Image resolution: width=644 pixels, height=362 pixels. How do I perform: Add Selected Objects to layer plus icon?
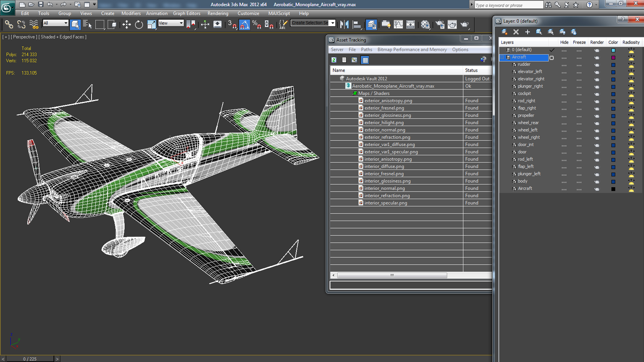(x=527, y=32)
